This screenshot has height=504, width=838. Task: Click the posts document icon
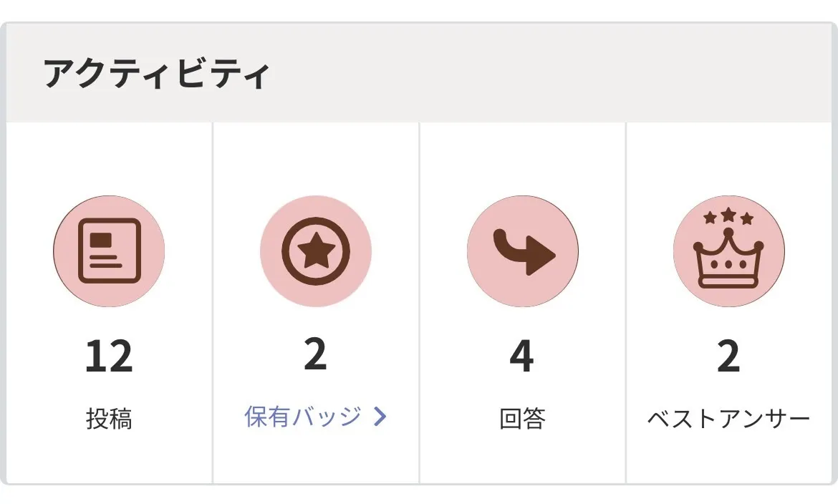click(x=109, y=251)
